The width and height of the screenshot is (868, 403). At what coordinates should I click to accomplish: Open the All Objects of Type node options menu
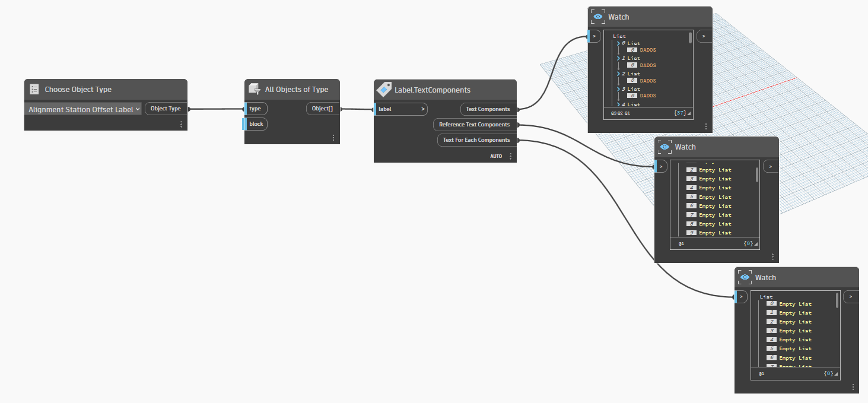point(333,138)
